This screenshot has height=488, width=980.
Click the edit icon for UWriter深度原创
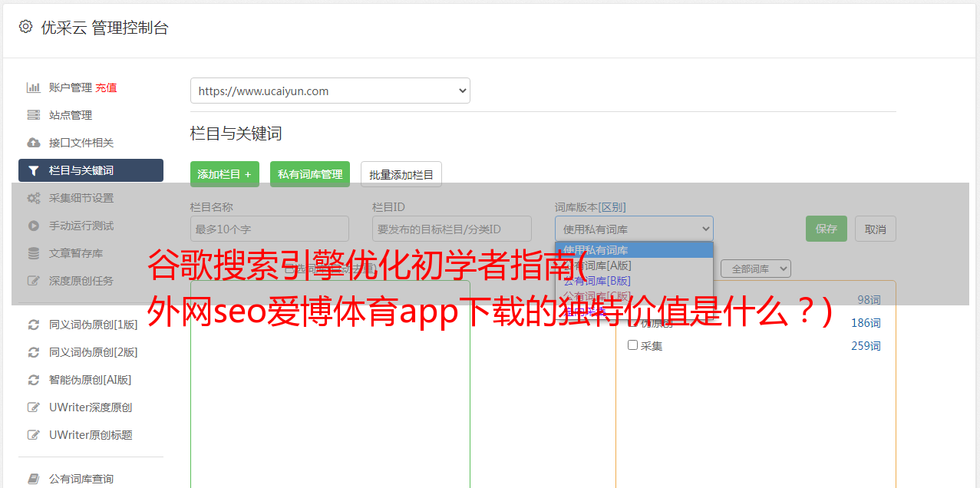(x=34, y=407)
